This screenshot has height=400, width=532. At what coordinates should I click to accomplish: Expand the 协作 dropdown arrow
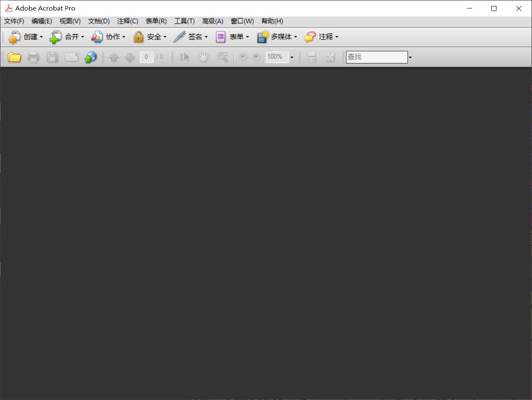coord(124,37)
